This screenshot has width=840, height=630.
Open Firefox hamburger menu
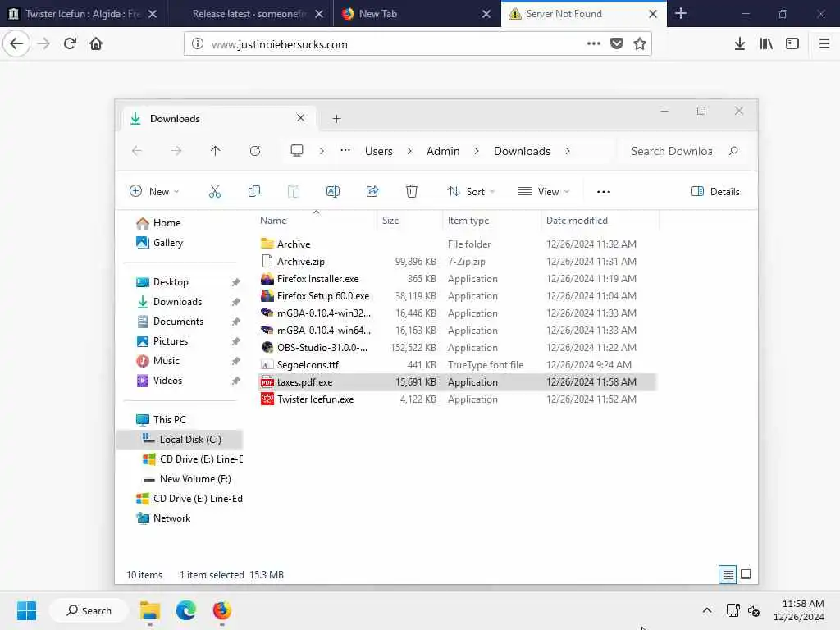tap(824, 44)
